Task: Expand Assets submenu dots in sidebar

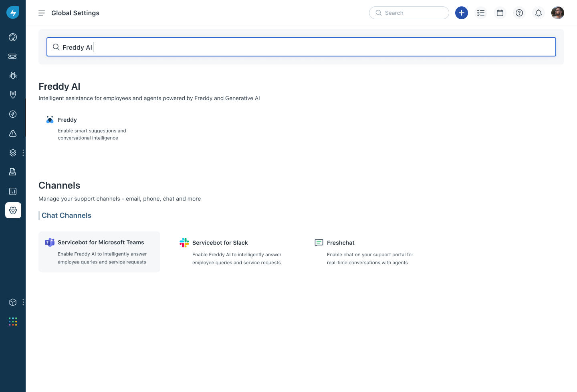Action: pos(23,153)
